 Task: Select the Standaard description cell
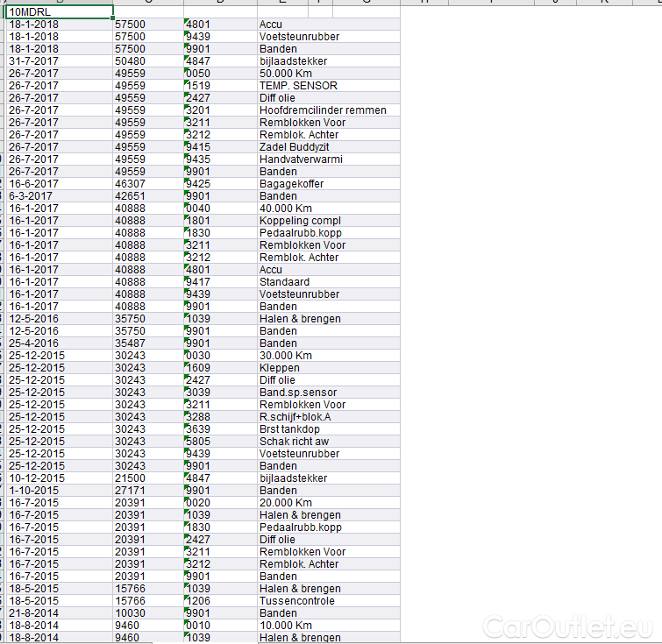tap(284, 282)
